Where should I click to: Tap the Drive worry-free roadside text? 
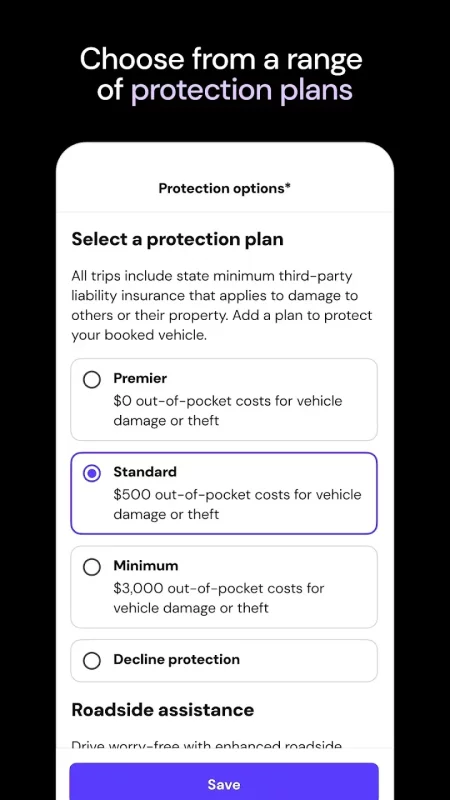[x=207, y=745]
